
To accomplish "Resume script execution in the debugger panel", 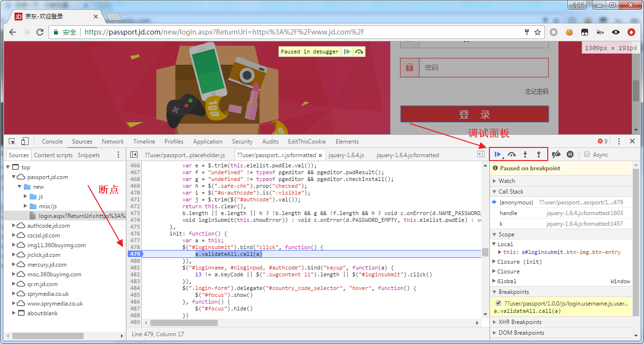I will pyautogui.click(x=498, y=154).
